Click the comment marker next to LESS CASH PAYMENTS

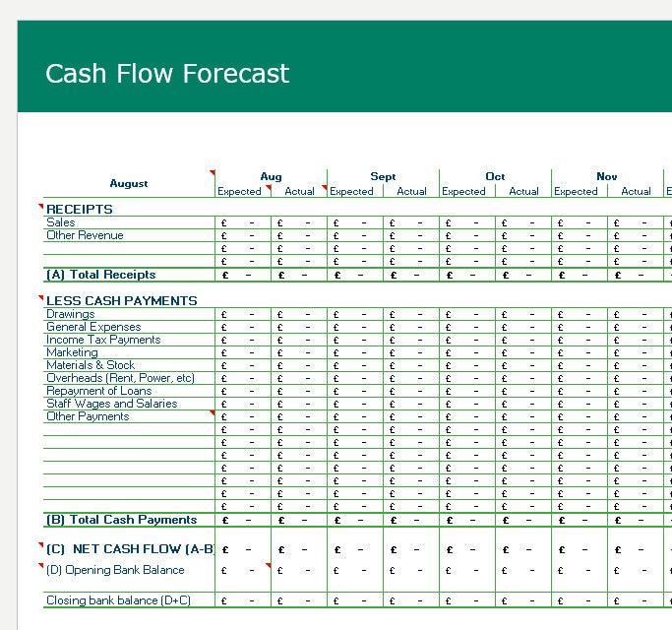click(x=41, y=297)
